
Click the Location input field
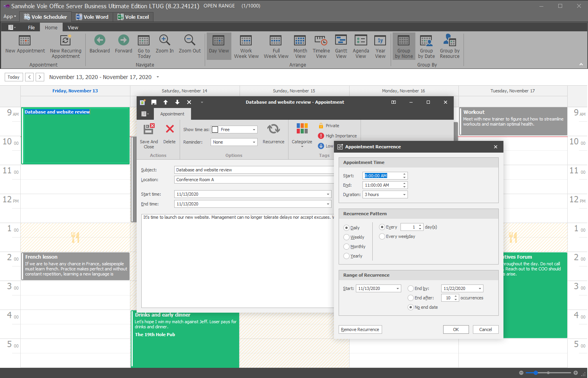tap(254, 180)
